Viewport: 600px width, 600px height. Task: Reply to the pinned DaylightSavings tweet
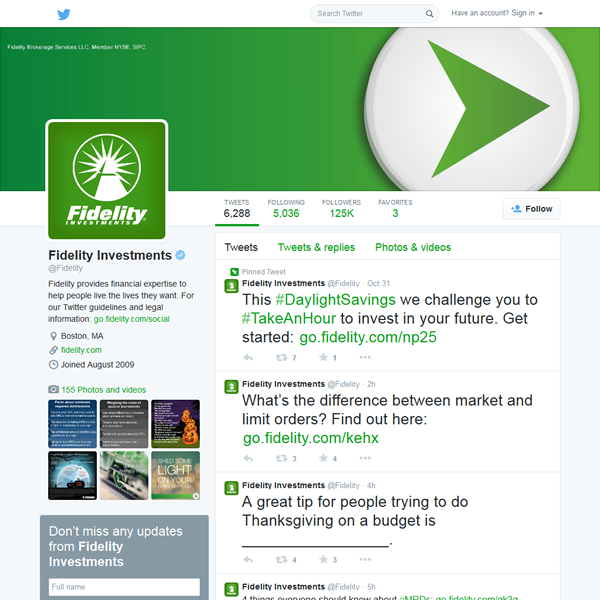click(248, 357)
